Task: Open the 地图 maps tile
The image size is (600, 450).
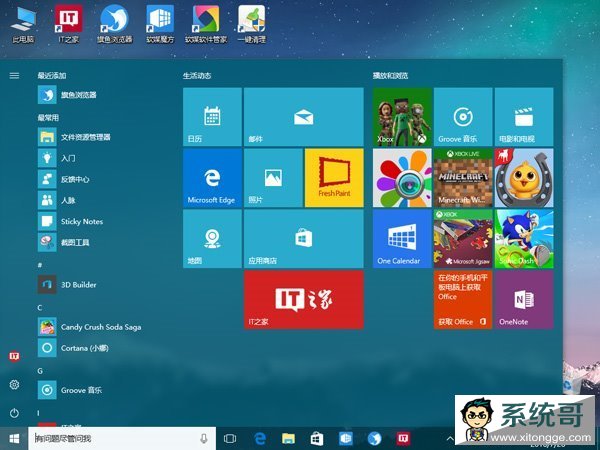Action: (x=212, y=239)
